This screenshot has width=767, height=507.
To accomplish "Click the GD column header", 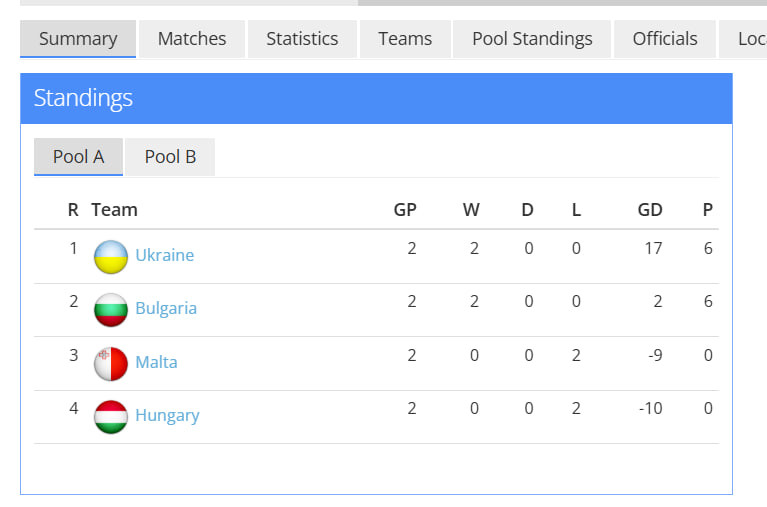I will click(650, 210).
